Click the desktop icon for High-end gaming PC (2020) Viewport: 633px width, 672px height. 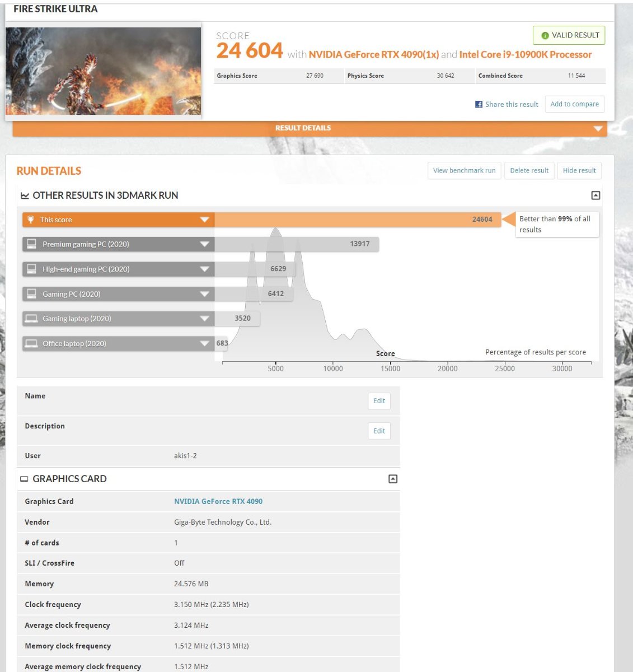click(x=32, y=269)
